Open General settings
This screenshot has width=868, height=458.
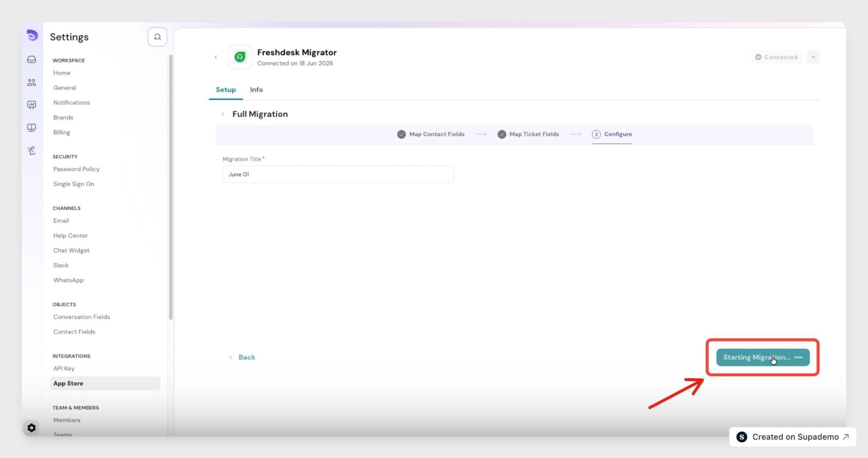pyautogui.click(x=64, y=88)
